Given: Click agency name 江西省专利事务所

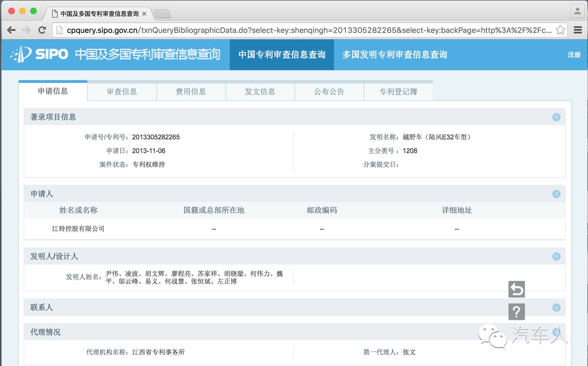Looking at the screenshot, I should [158, 352].
